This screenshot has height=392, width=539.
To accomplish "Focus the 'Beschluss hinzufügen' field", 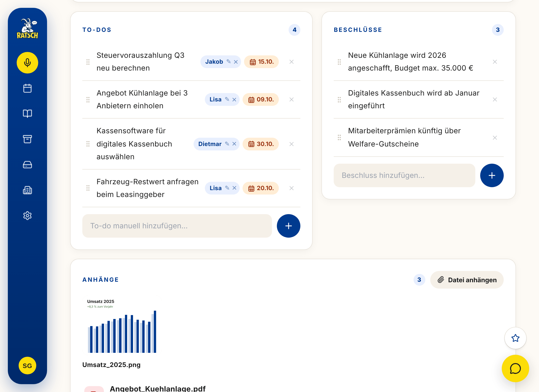I will point(404,175).
